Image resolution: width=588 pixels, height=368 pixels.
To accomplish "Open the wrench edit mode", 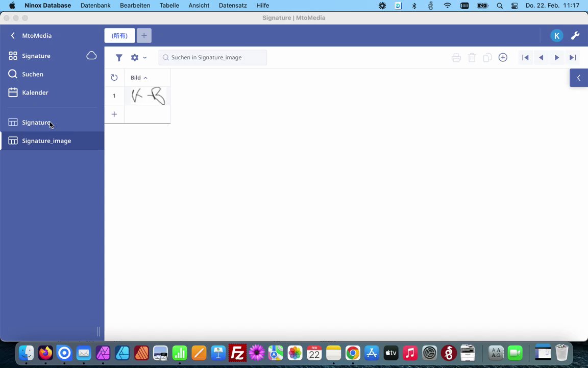I will coord(575,36).
